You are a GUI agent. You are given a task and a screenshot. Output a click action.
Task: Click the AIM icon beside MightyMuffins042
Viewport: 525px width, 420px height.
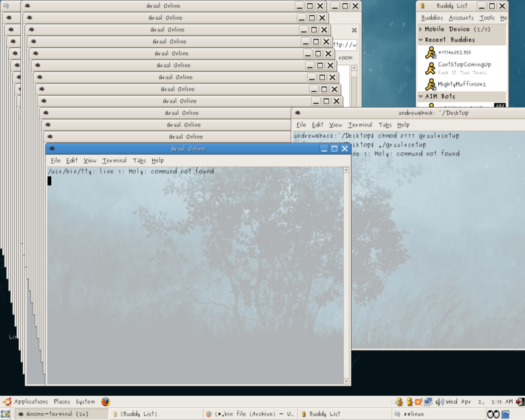[x=430, y=84]
